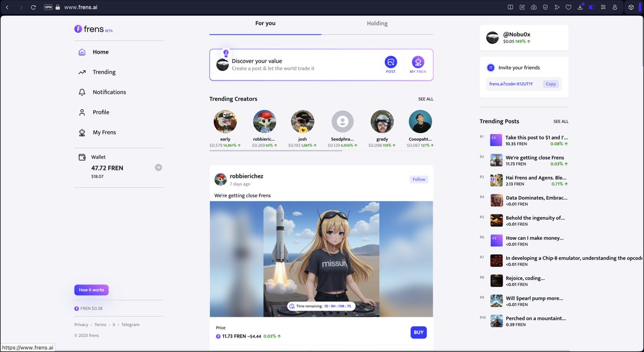
Task: Open the Terms link in footer
Action: pyautogui.click(x=100, y=325)
